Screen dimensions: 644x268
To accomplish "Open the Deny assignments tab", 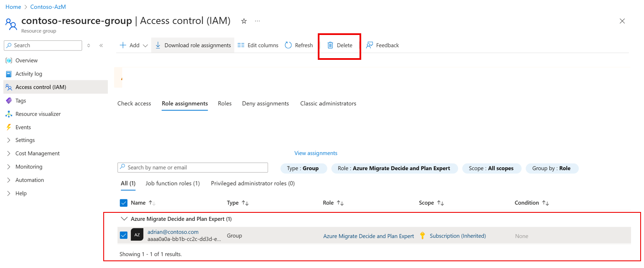I will [266, 104].
